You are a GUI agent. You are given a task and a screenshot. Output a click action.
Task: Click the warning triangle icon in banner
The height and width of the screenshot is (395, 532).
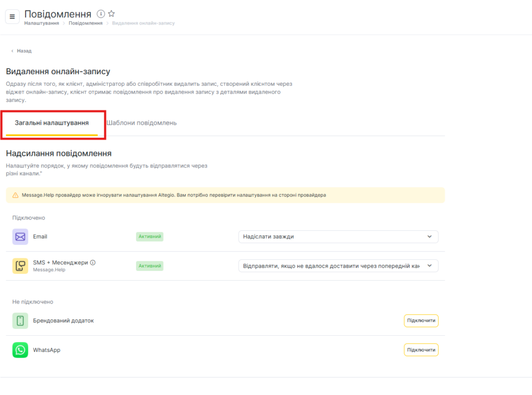pos(16,195)
